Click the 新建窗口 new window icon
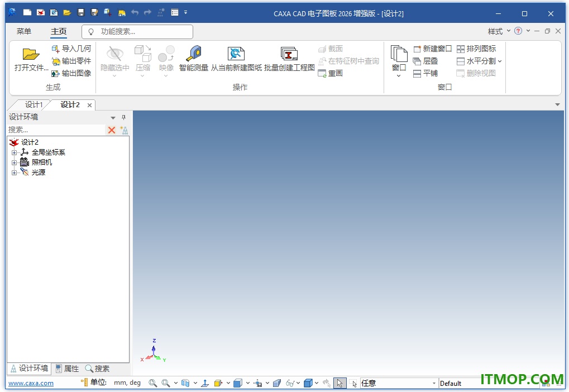Viewport: 569px width, 392px height. tap(417, 49)
